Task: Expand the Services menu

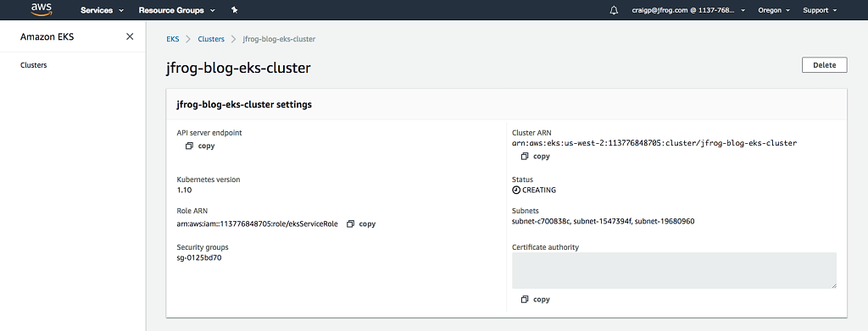Action: (x=102, y=10)
